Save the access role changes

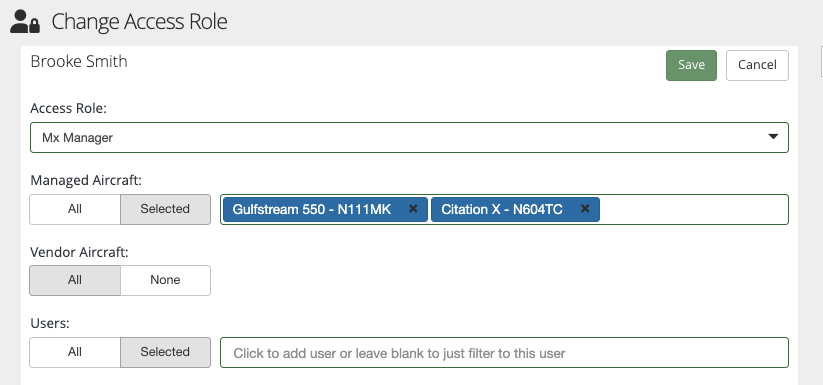tap(691, 65)
